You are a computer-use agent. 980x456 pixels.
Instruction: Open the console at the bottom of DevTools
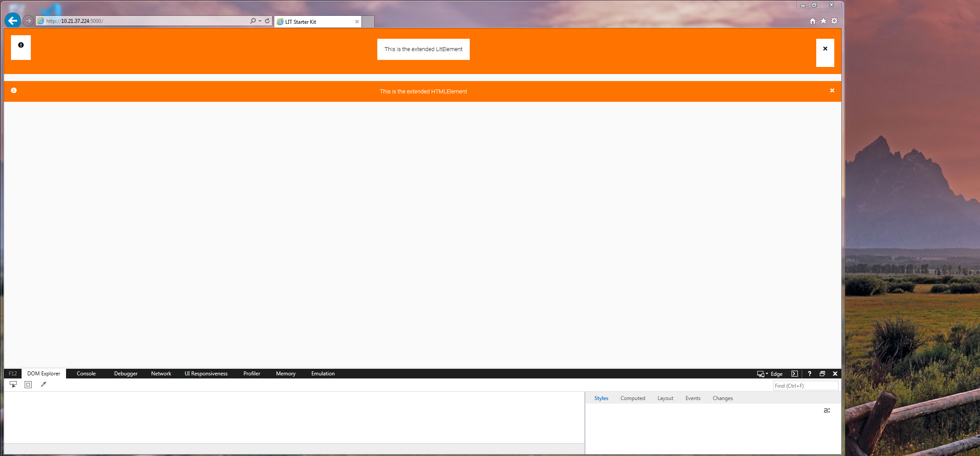(794, 374)
